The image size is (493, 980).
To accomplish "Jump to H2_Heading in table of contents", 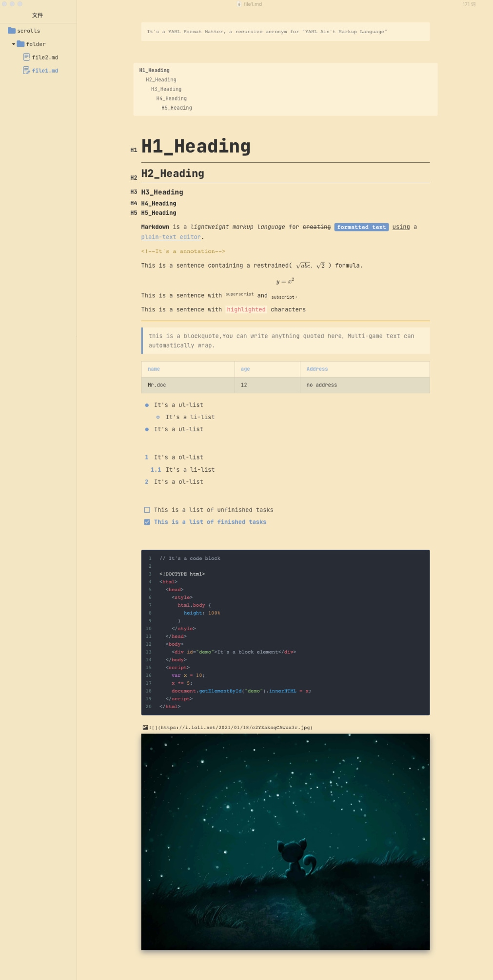I will coord(161,79).
